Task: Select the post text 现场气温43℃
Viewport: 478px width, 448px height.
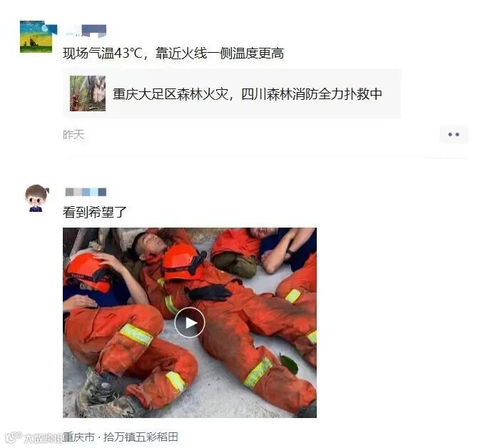Action: [x=103, y=54]
